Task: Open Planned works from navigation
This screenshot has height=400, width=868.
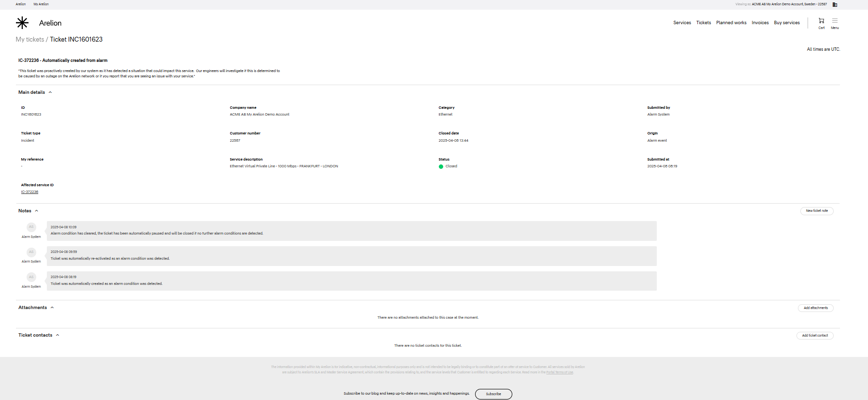Action: click(x=731, y=23)
